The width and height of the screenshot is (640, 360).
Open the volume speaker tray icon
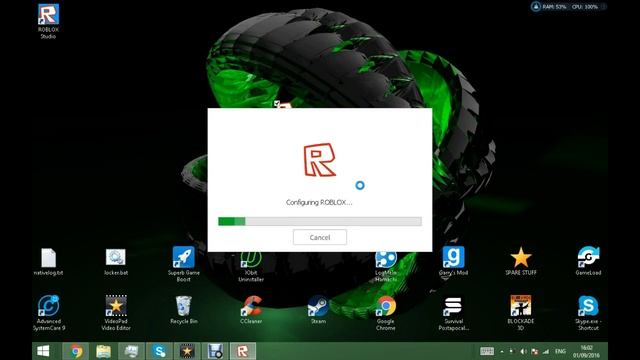(x=523, y=351)
